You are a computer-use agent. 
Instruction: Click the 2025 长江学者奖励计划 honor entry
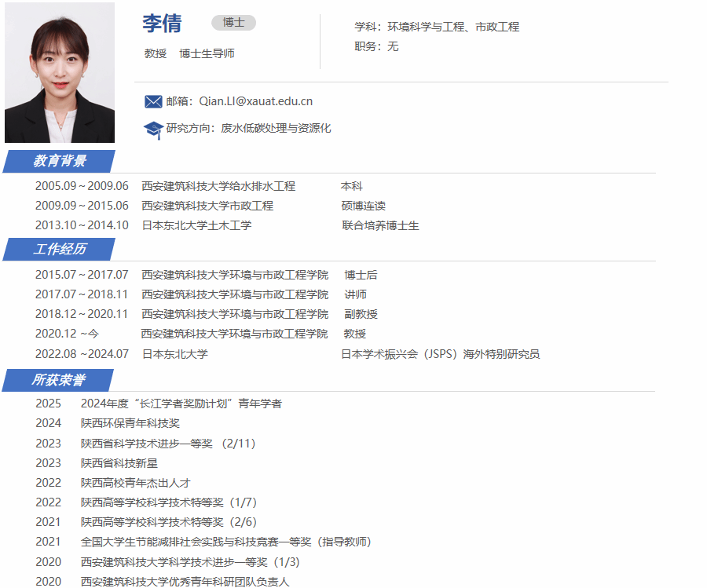tap(181, 404)
